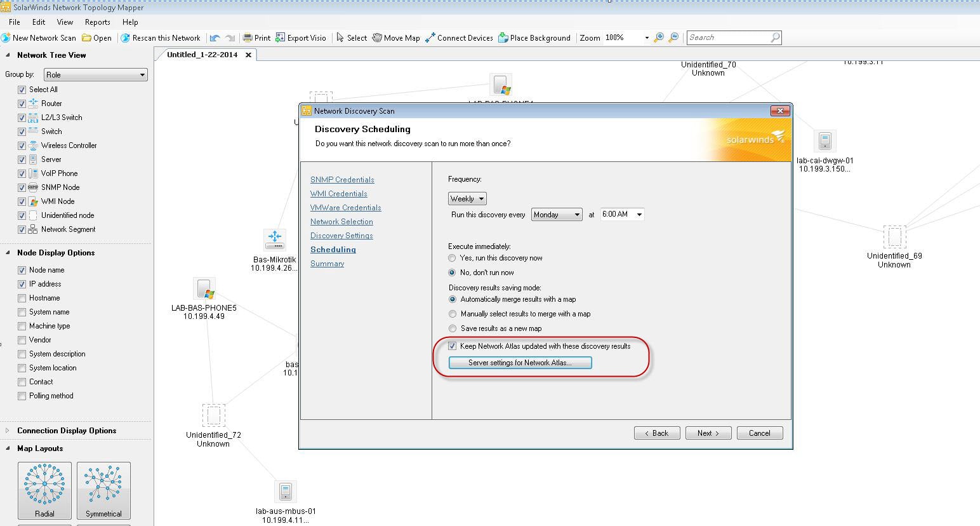
Task: Select Save results as a new map
Action: (x=453, y=328)
